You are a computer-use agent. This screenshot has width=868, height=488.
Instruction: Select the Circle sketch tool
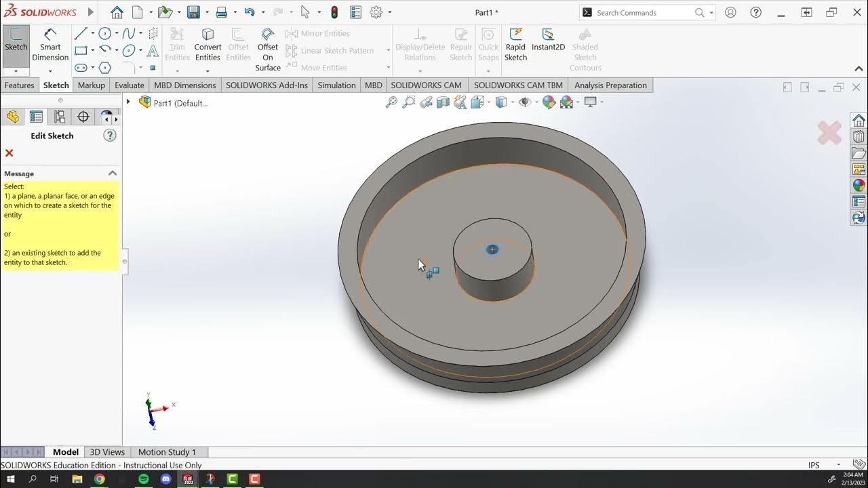[x=104, y=33]
